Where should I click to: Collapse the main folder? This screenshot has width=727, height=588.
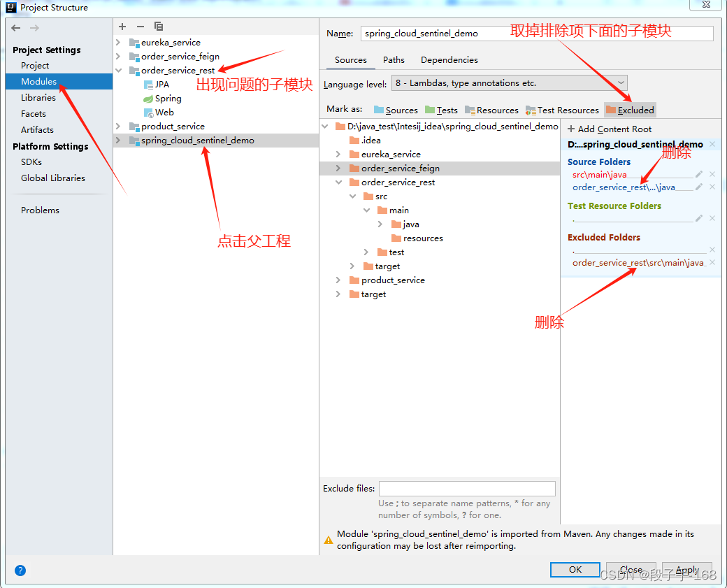(x=367, y=210)
